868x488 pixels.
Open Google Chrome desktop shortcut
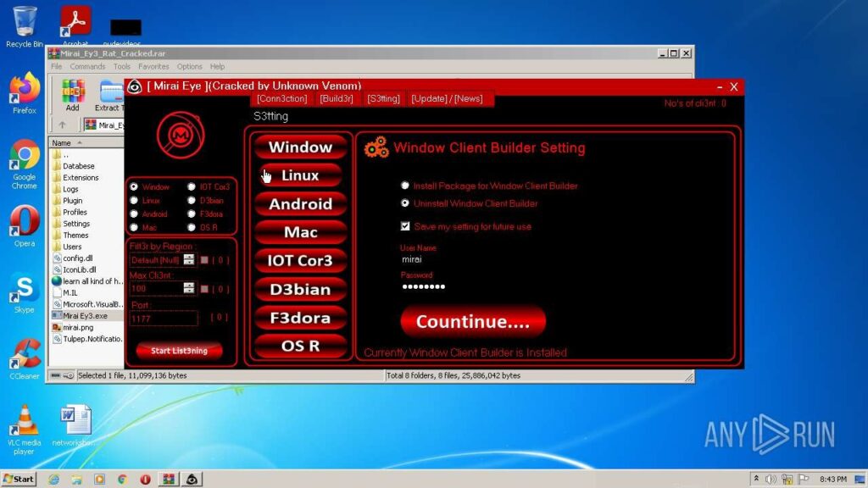pos(25,164)
